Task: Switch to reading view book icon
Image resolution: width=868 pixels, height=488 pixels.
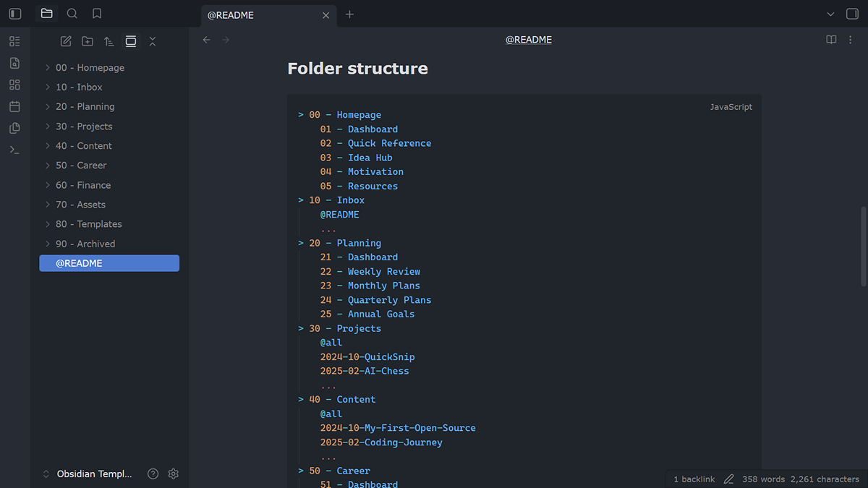Action: click(x=831, y=40)
